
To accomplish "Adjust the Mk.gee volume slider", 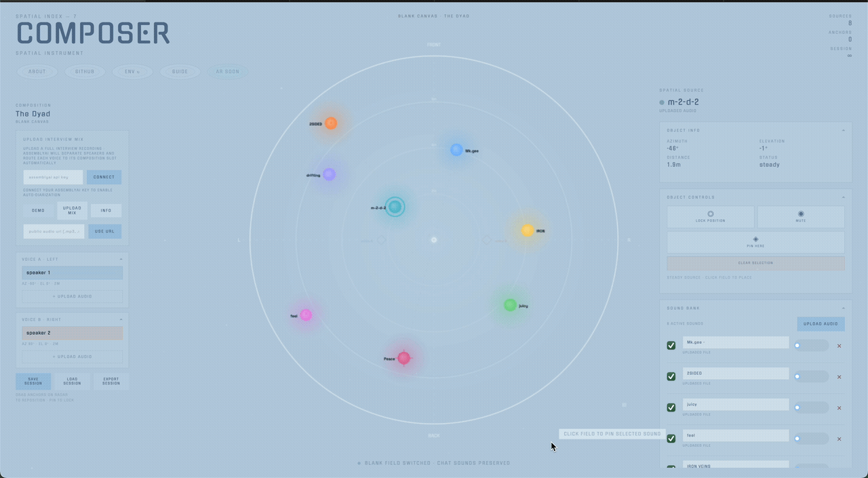I will [811, 345].
